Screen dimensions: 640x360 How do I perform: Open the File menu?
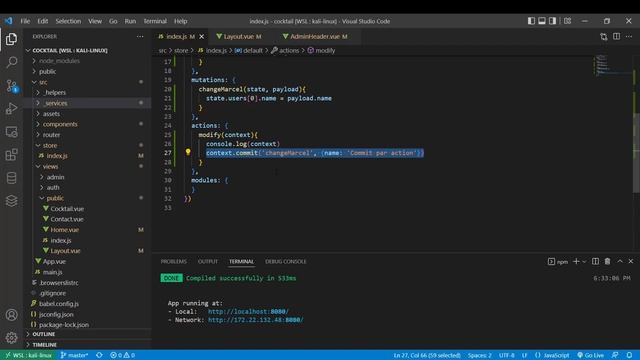point(25,21)
